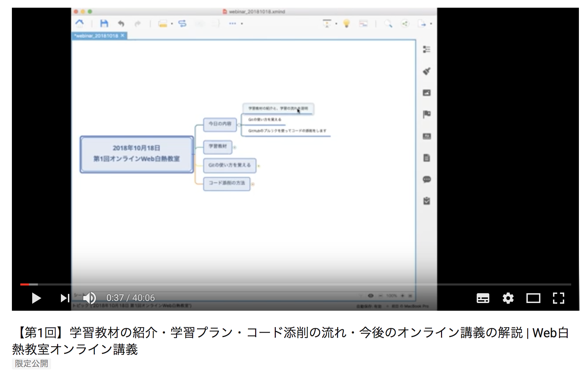Click the share icon in XMind toolbar
Image resolution: width=588 pixels, height=373 pixels.
(405, 24)
